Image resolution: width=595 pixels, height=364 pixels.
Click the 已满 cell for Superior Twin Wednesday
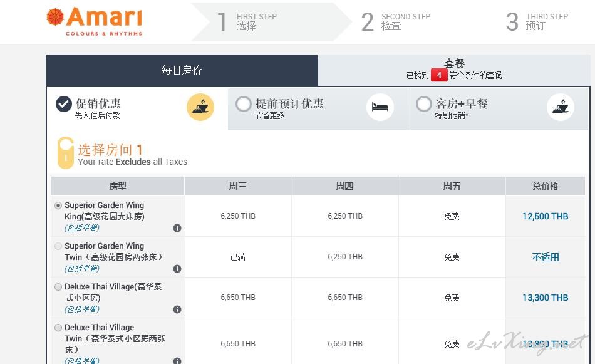point(238,257)
